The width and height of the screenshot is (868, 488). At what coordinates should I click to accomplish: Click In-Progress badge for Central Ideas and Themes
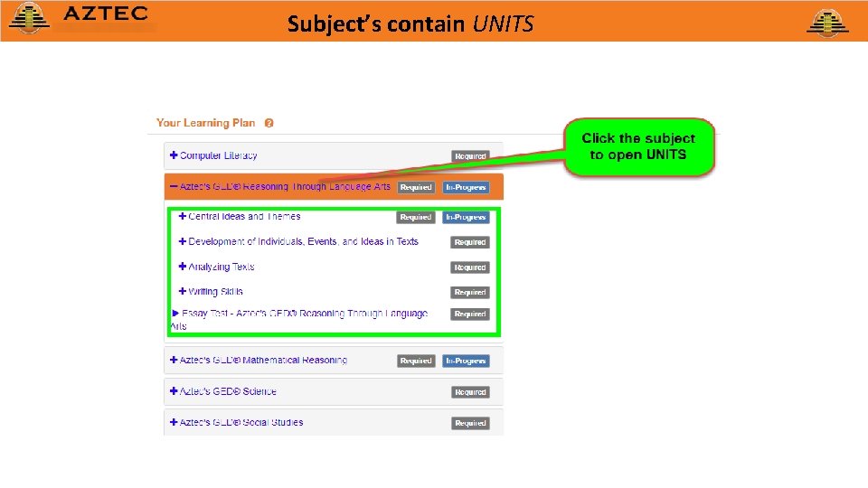466,218
